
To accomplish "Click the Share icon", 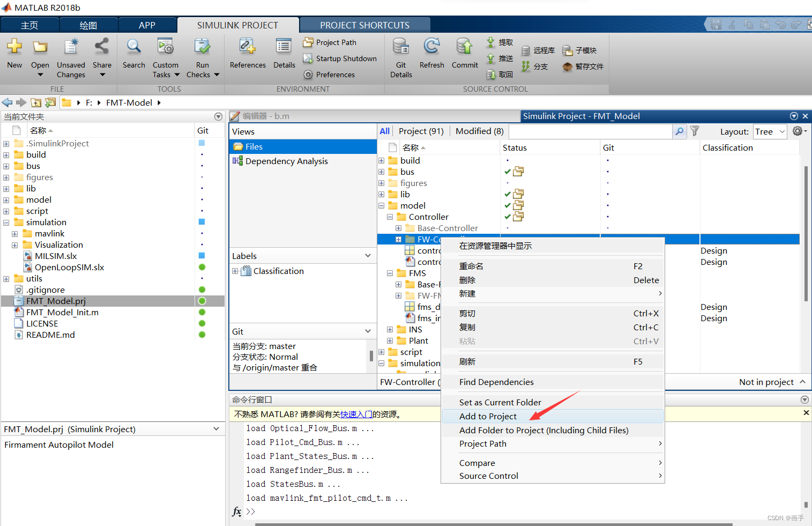I will (x=102, y=47).
